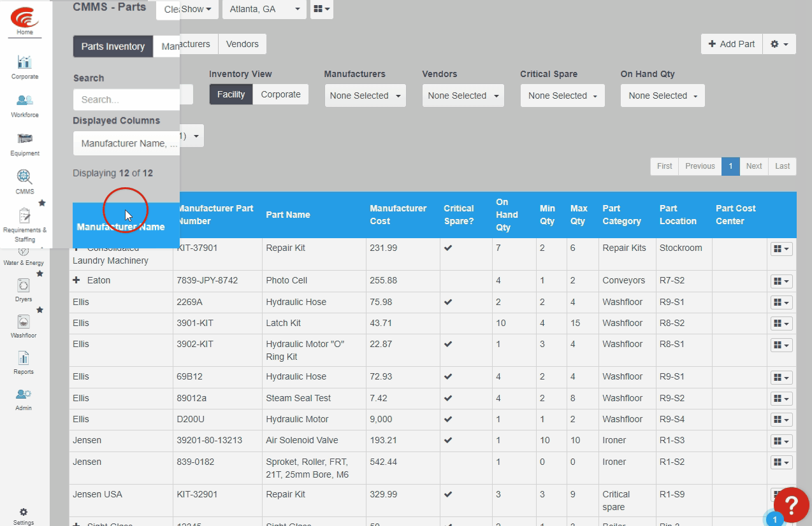Click part number 7839-JPY-8742
This screenshot has width=812, height=526.
pos(207,280)
